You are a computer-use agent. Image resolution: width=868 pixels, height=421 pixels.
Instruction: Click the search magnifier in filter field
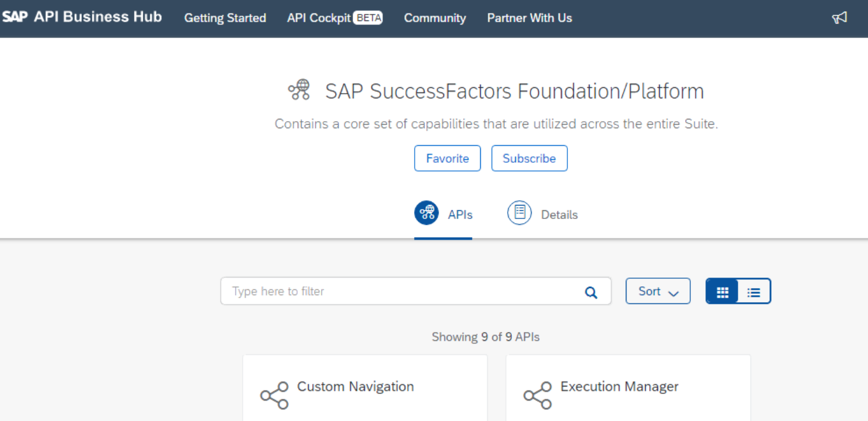[590, 291]
